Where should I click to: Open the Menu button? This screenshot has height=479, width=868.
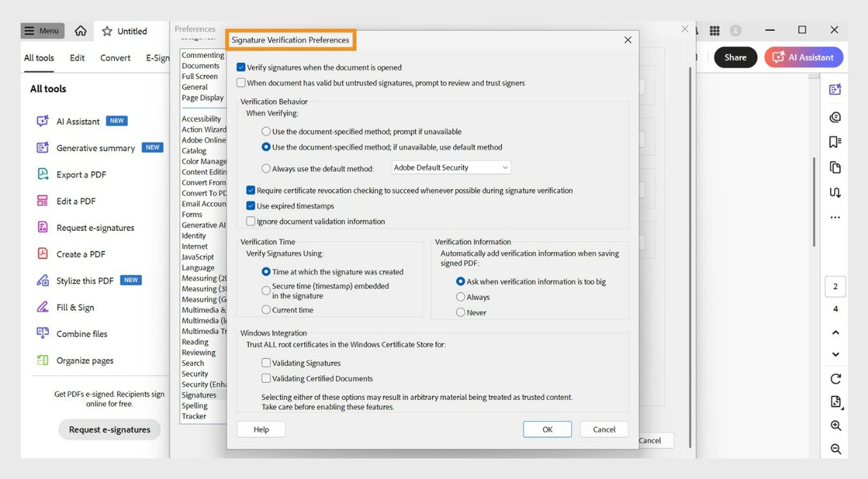pos(42,30)
